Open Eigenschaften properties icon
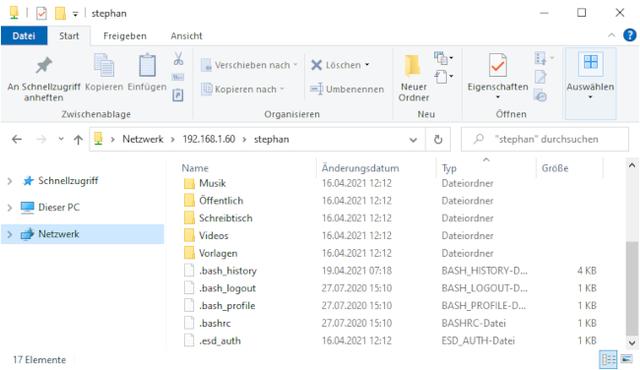 coord(498,65)
